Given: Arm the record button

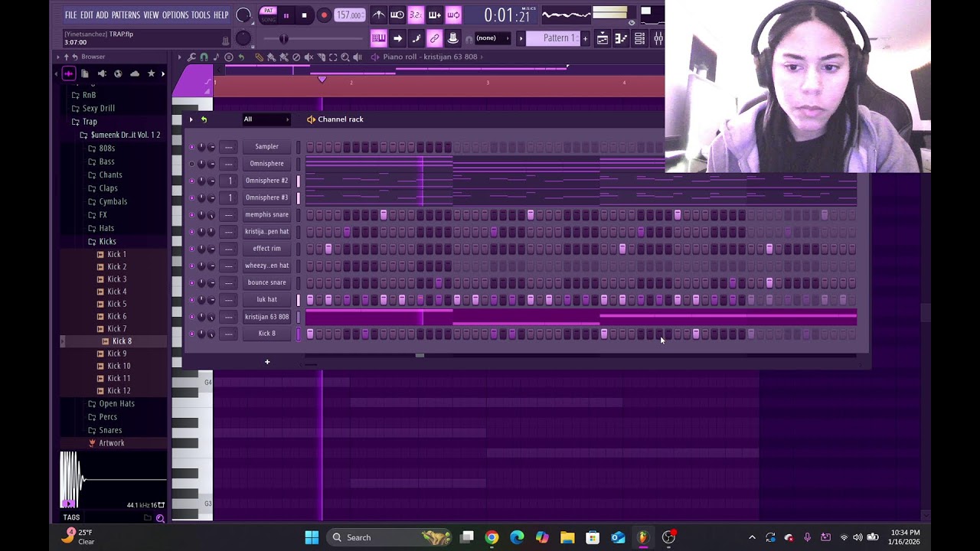Looking at the screenshot, I should coord(323,15).
